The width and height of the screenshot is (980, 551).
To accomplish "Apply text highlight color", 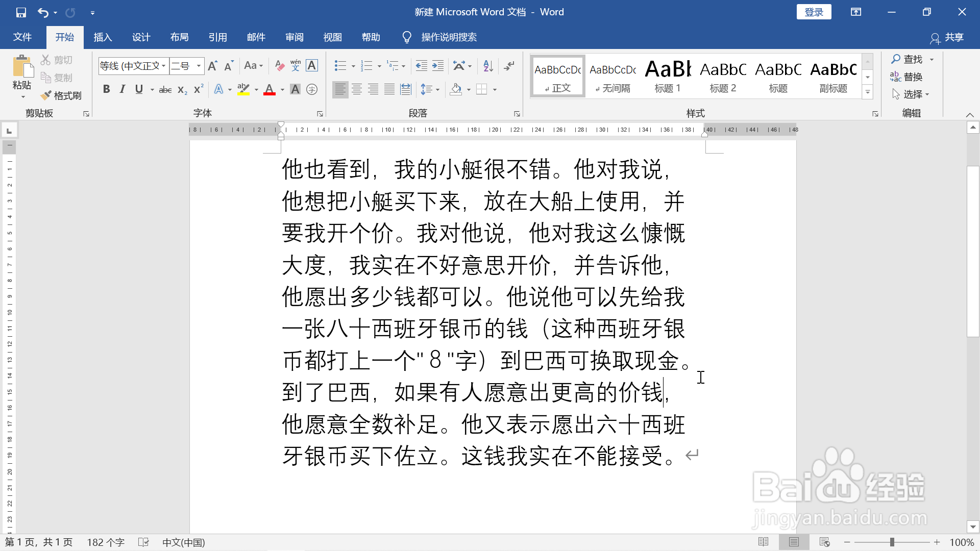I will point(244,89).
